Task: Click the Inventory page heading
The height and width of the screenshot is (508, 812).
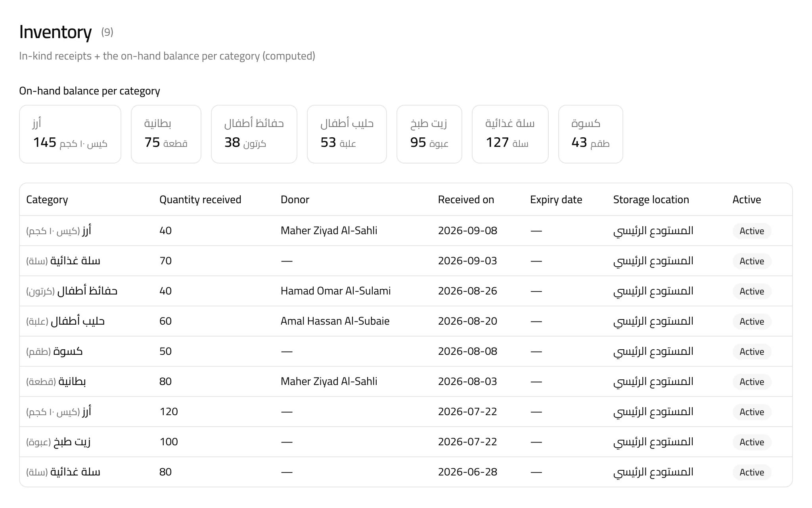Action: tap(56, 32)
